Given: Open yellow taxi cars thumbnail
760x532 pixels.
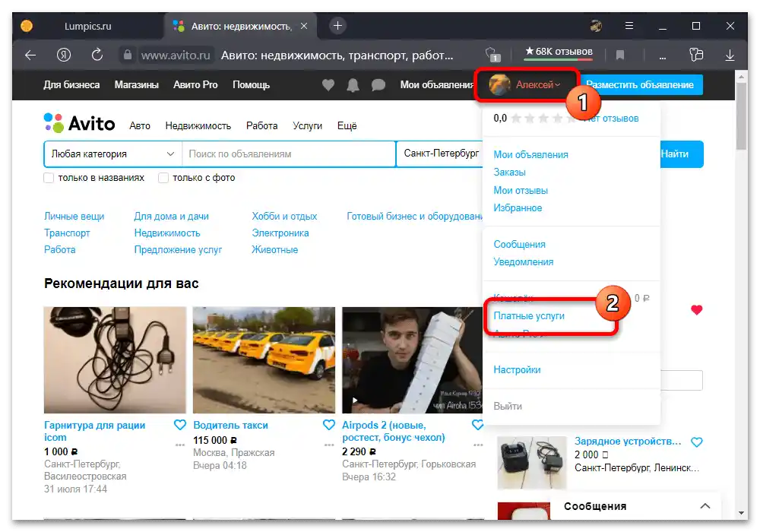Looking at the screenshot, I should (264, 360).
